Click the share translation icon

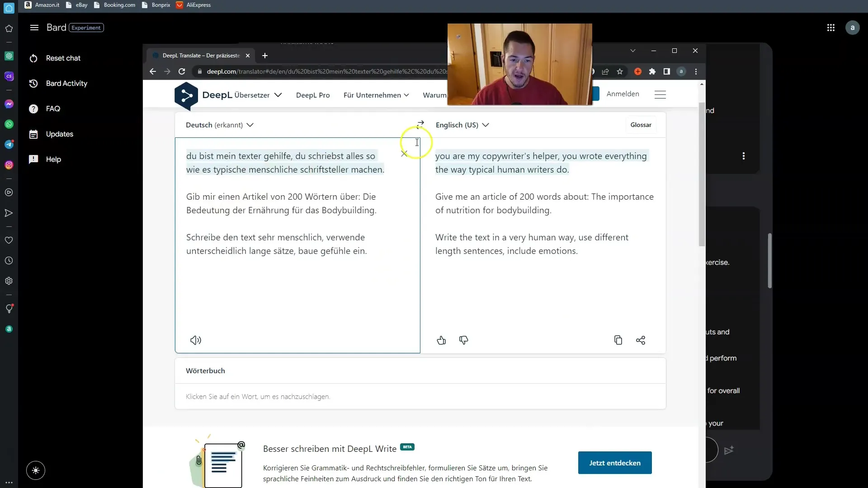(640, 340)
